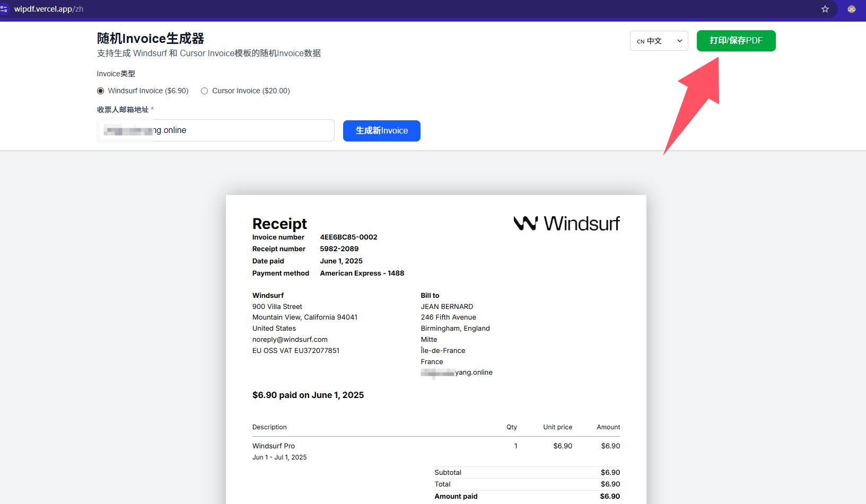Focus the 收票人邮箱地址 email input field
Screen dimensions: 866x504
[x=216, y=130]
